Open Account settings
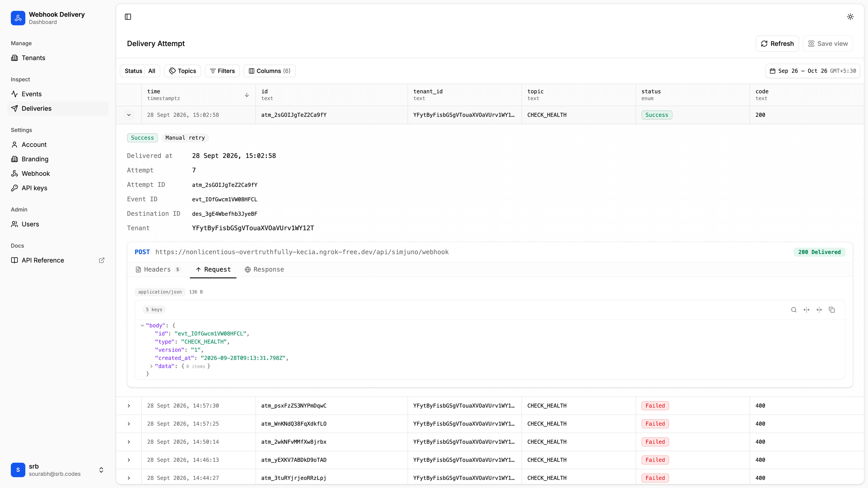Screen dimensions: 868x488 [x=58, y=145]
